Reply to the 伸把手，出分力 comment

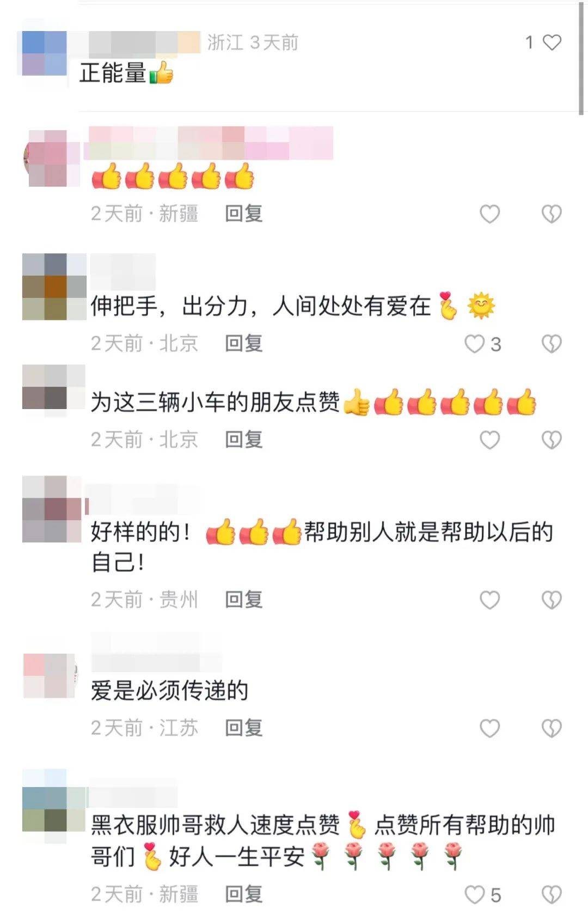click(244, 343)
